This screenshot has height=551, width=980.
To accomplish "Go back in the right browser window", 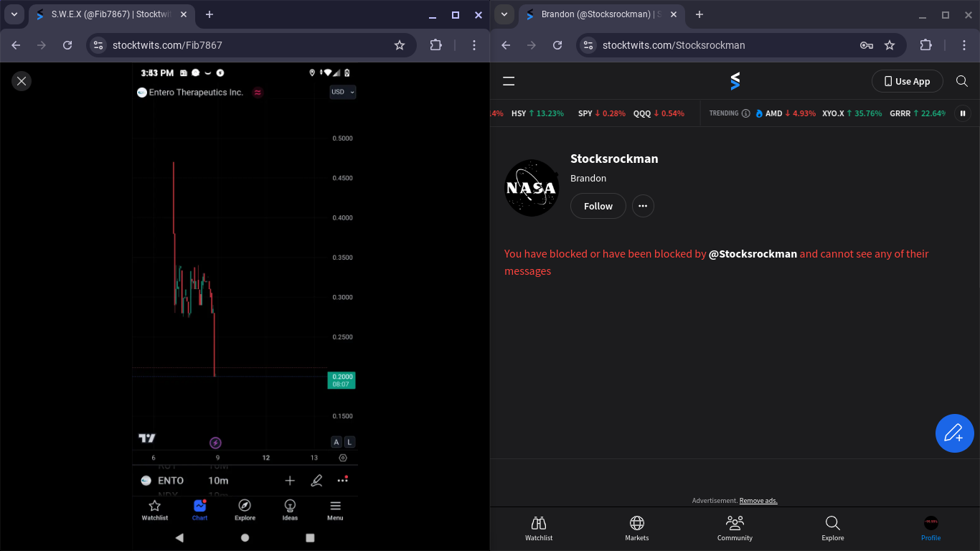I will coord(506,45).
